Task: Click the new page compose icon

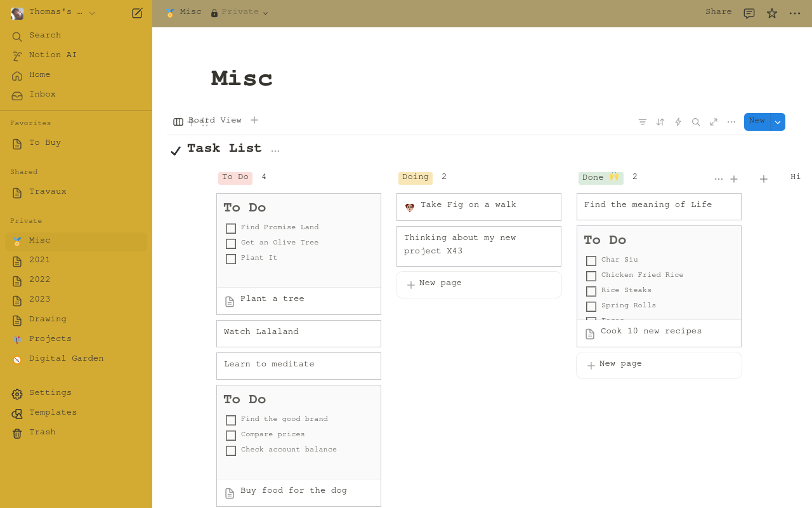Action: tap(137, 13)
